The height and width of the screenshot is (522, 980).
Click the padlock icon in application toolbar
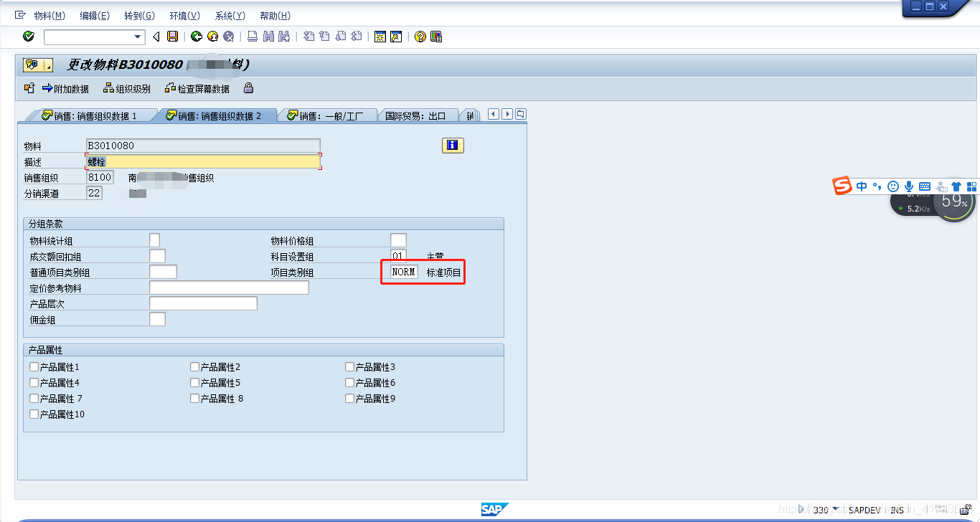pos(248,88)
